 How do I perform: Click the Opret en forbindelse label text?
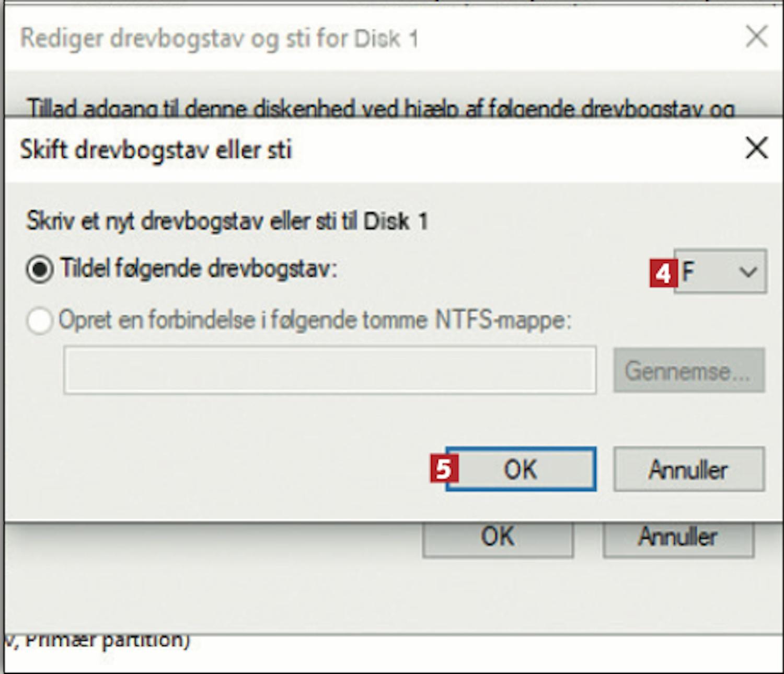pyautogui.click(x=315, y=320)
